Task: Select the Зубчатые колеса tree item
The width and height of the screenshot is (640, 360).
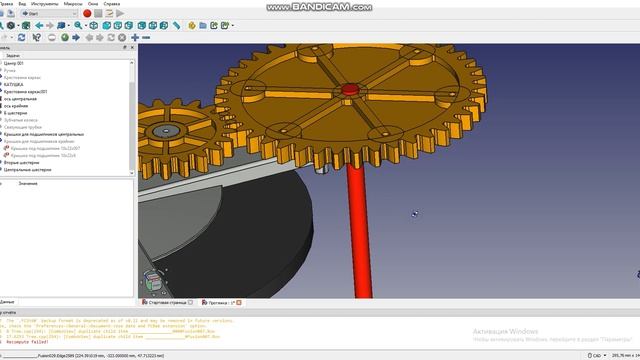Action: pos(20,120)
